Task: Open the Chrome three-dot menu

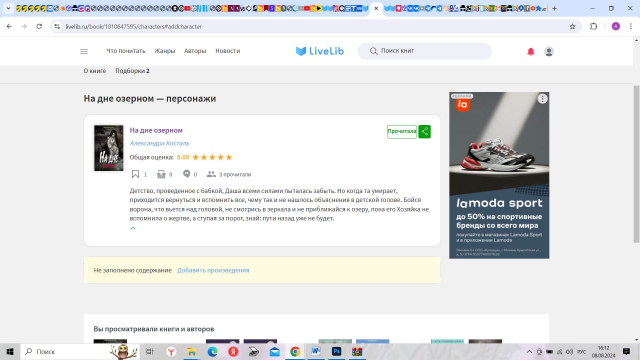Action: tap(631, 27)
